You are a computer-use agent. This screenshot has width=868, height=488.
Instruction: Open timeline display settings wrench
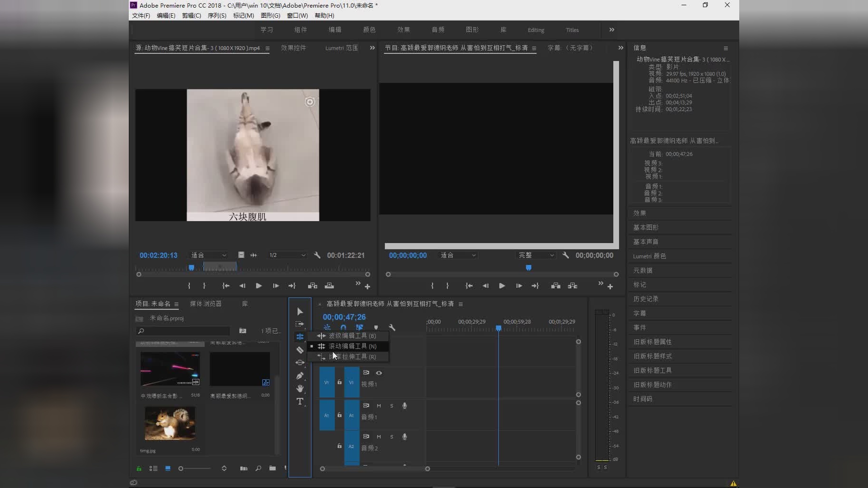pyautogui.click(x=392, y=327)
